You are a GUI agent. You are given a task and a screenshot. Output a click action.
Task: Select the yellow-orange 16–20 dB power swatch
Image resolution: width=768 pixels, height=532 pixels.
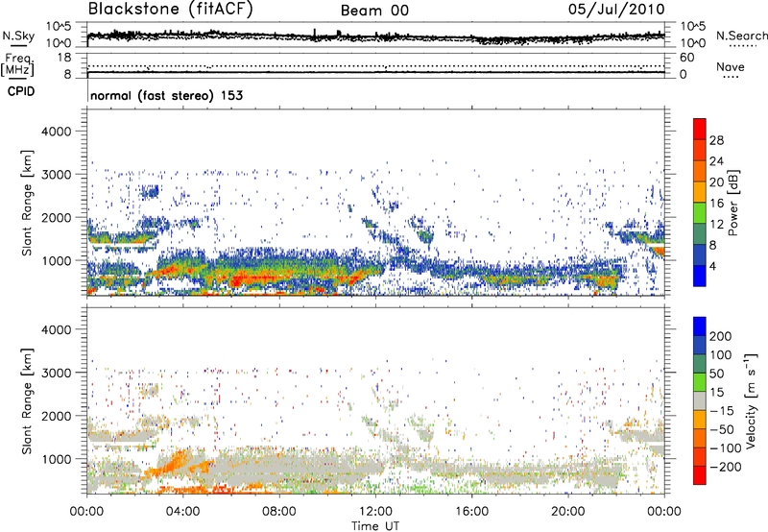click(700, 191)
